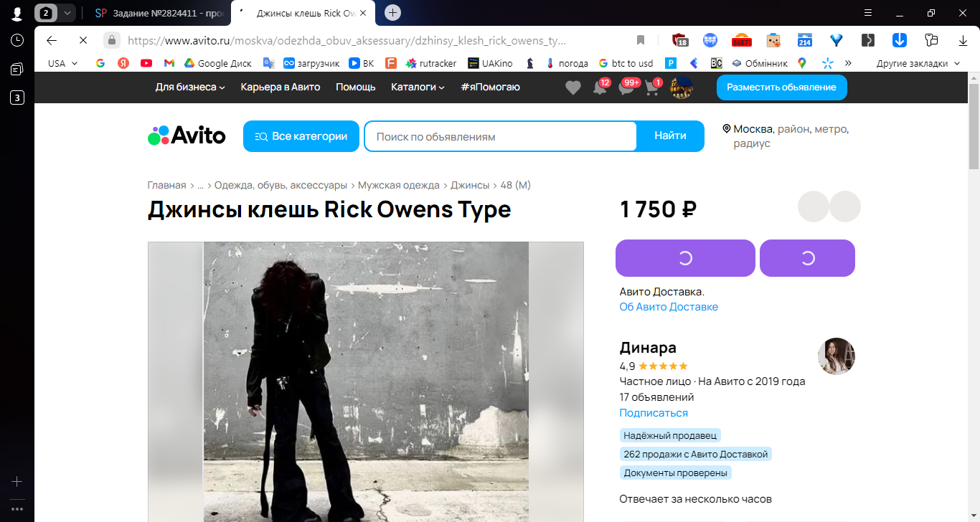Close the Джинсы клеш Rick Owens tab
Screen dimensions: 980x522
(363, 13)
